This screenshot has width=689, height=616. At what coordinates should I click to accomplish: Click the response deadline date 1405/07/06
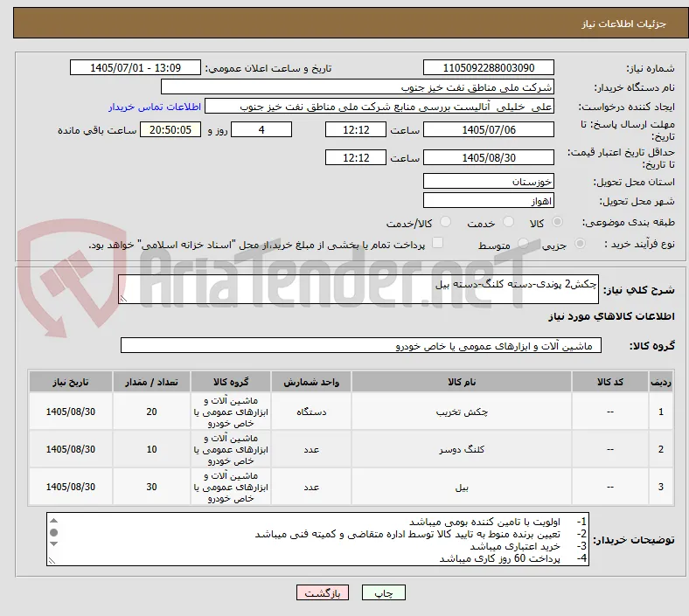tap(489, 129)
